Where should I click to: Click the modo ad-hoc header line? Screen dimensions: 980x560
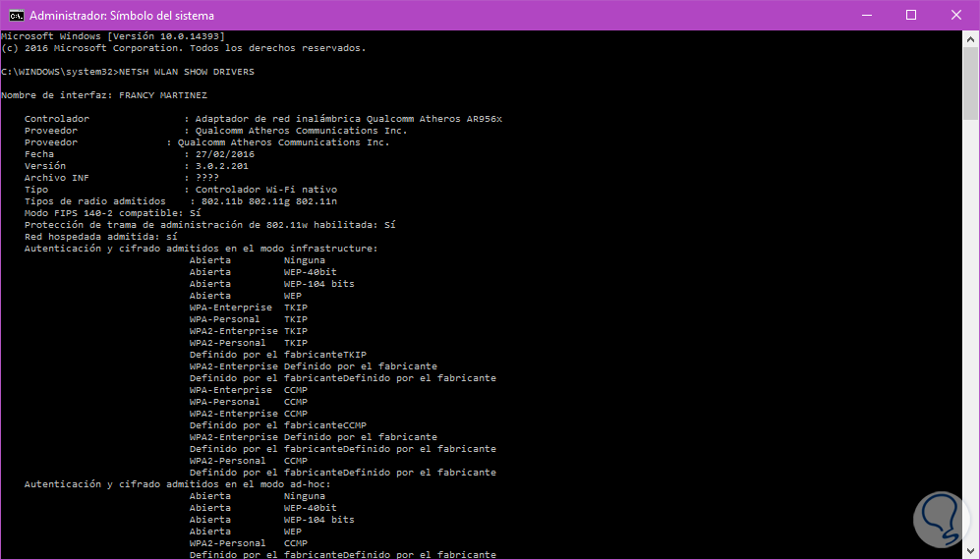pyautogui.click(x=178, y=484)
